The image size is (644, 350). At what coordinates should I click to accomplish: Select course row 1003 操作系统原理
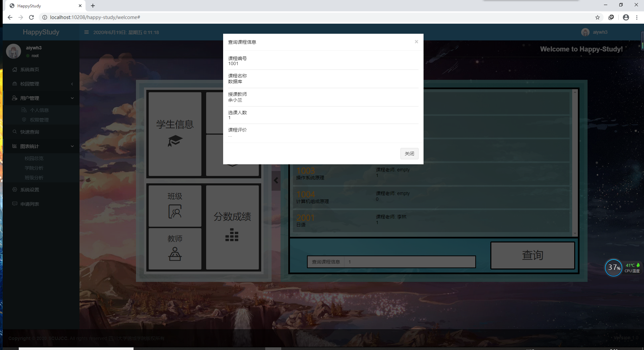tap(431, 174)
